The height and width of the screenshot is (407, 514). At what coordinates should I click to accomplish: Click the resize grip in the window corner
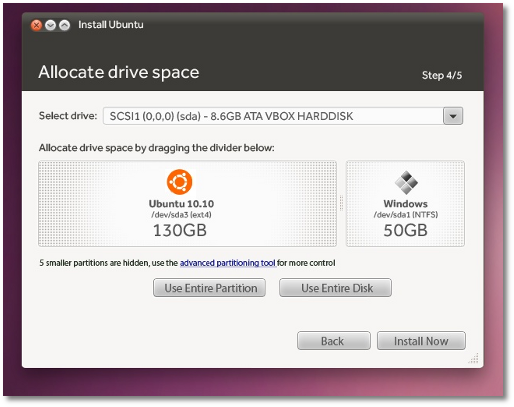(474, 359)
